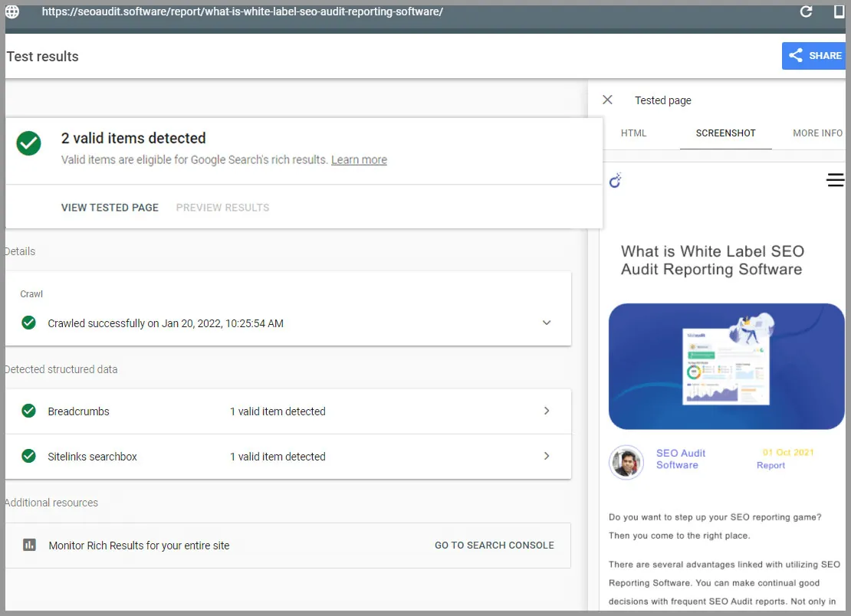Viewport: 851px width, 616px height.
Task: Open Breadcrumbs details via its arrow
Action: (x=547, y=411)
